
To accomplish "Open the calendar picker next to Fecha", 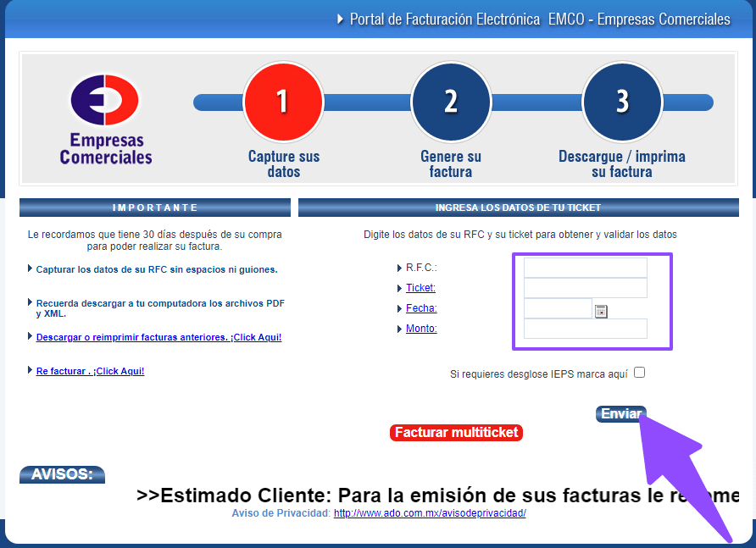I will (601, 312).
